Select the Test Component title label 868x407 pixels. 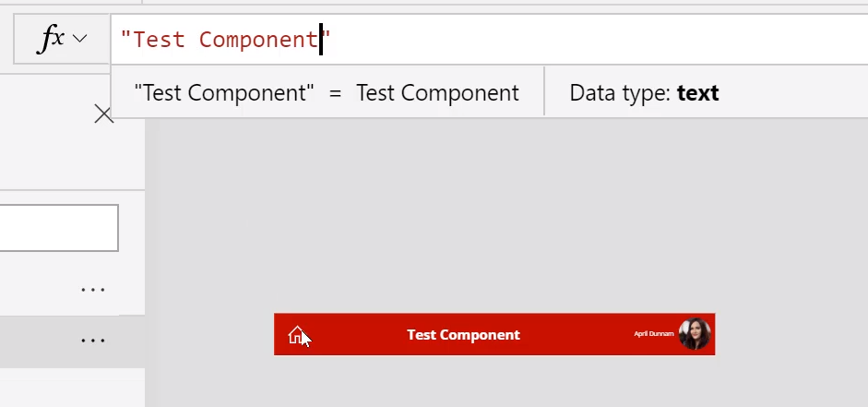pyautogui.click(x=463, y=334)
